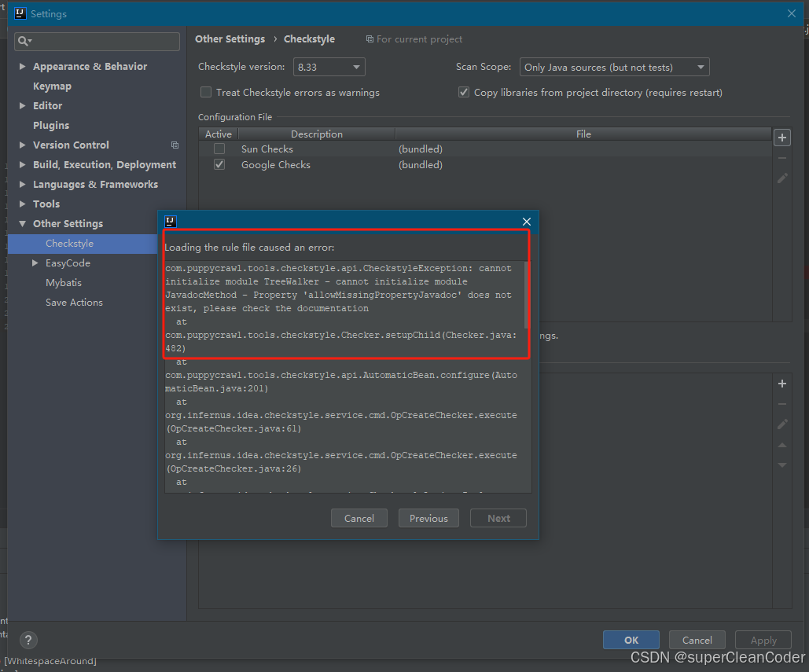Click the Active column header
809x672 pixels.
coord(219,134)
